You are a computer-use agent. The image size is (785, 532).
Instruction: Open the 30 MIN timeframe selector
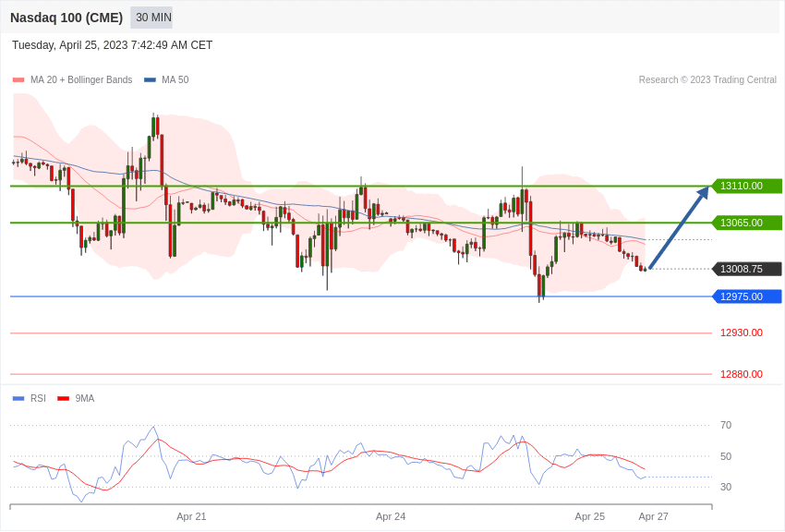151,18
